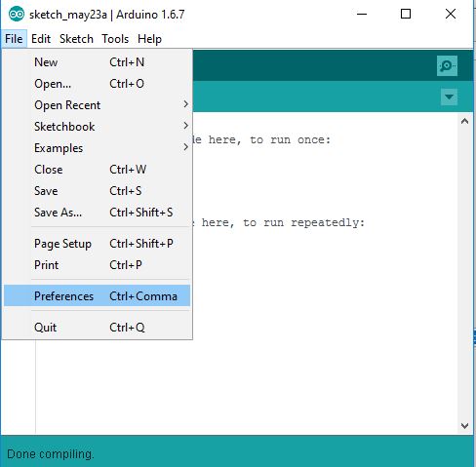Open the File menu
The image size is (476, 467).
pyautogui.click(x=14, y=39)
